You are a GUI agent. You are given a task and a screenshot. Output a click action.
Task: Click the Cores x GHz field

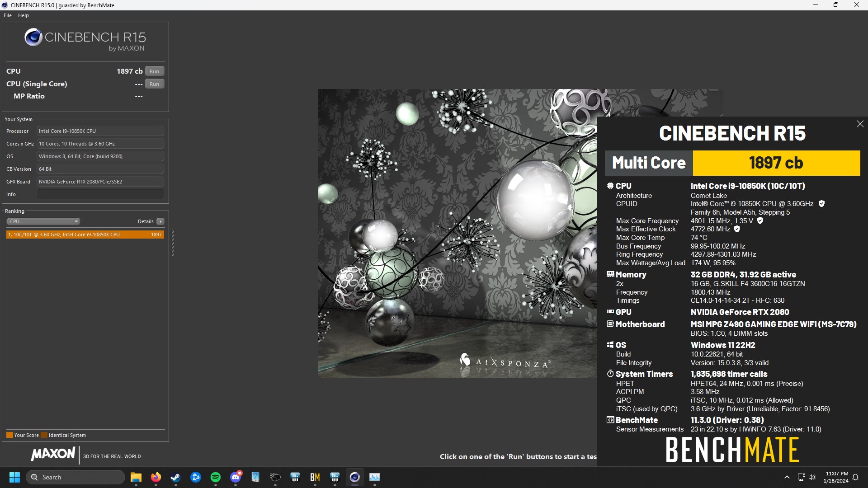pos(100,144)
